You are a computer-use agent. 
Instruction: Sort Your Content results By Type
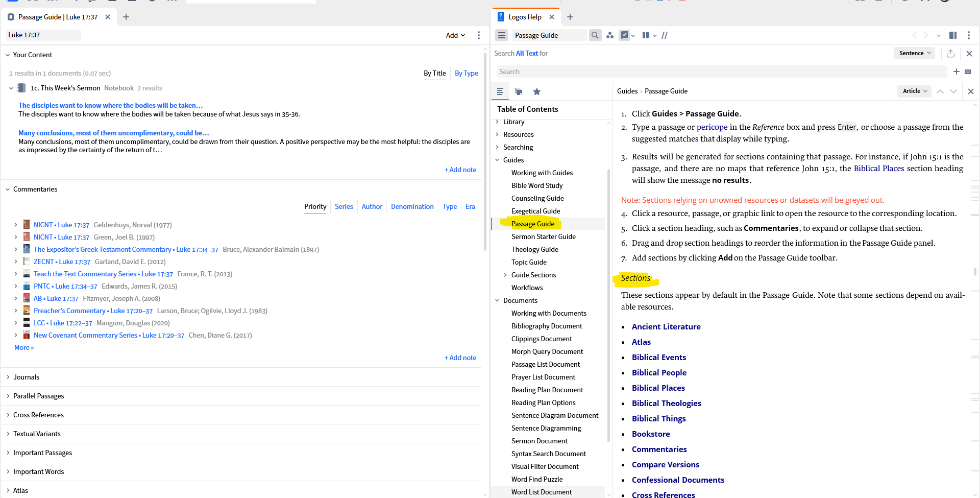[466, 73]
